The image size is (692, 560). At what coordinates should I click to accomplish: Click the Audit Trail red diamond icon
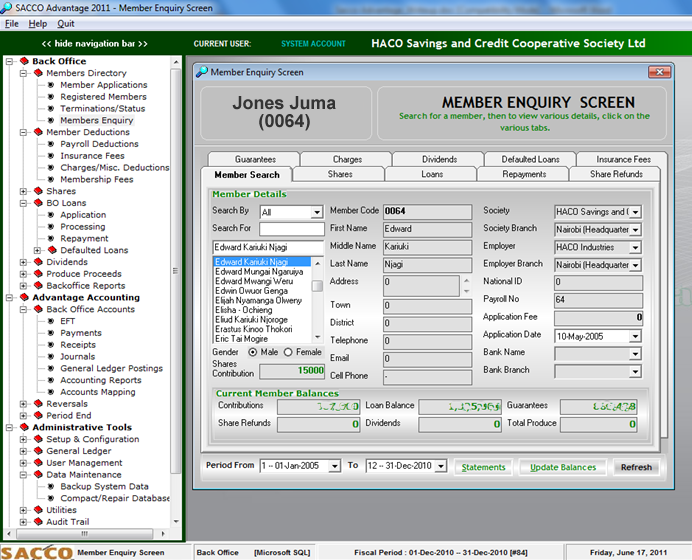(38, 522)
